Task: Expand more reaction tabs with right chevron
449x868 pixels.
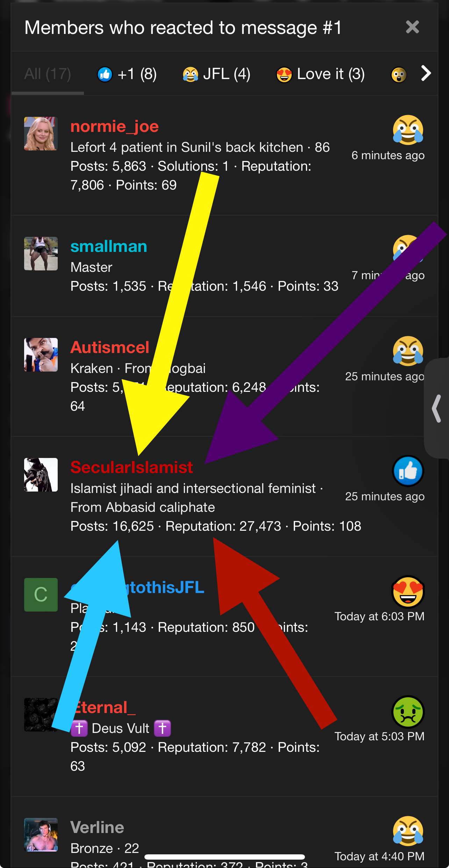Action: click(426, 73)
